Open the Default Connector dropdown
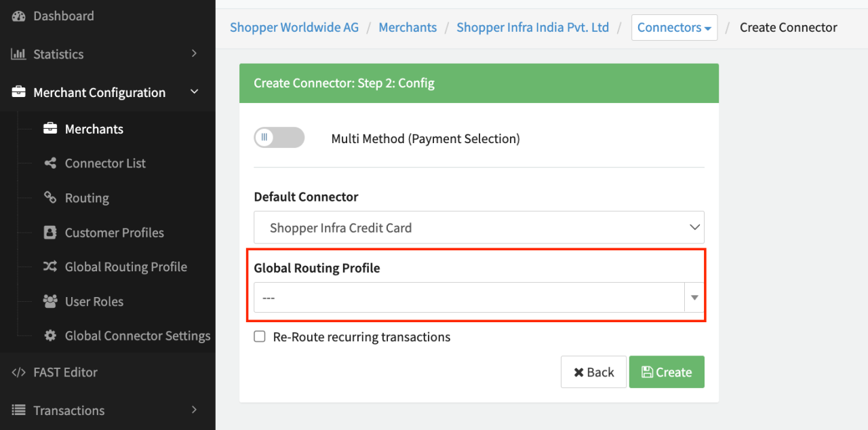Image resolution: width=868 pixels, height=430 pixels. [x=479, y=228]
